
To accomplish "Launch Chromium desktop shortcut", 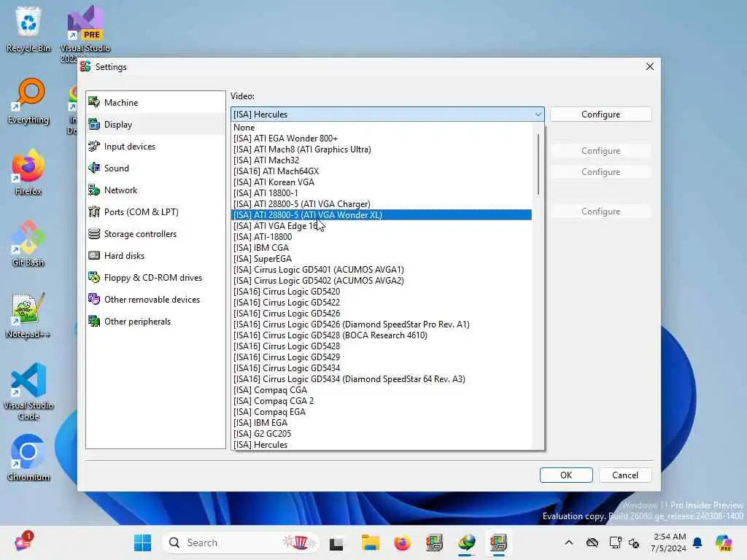I will click(28, 458).
